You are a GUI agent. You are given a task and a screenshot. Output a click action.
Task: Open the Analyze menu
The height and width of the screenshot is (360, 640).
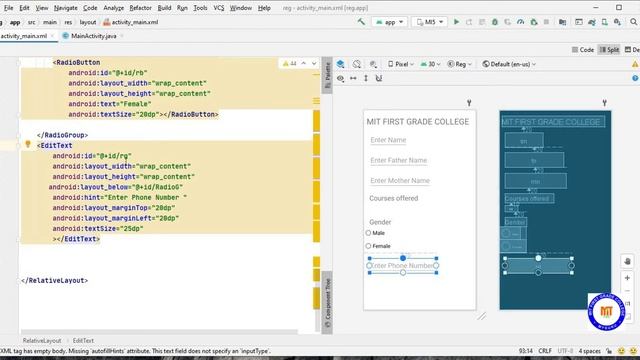pyautogui.click(x=113, y=8)
